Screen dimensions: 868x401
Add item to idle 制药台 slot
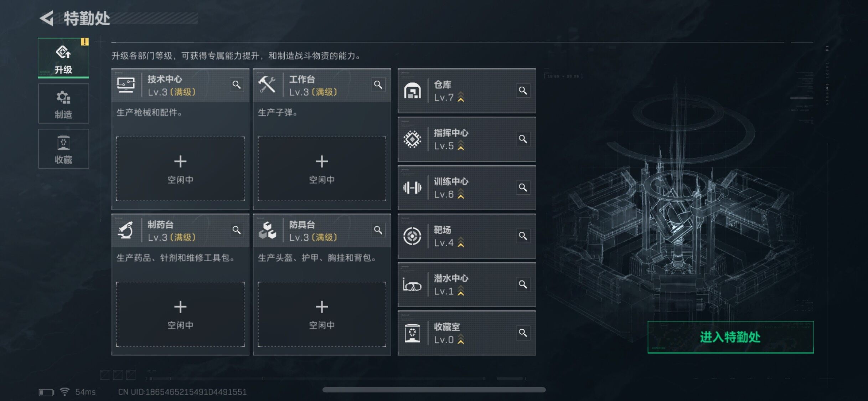click(x=180, y=314)
